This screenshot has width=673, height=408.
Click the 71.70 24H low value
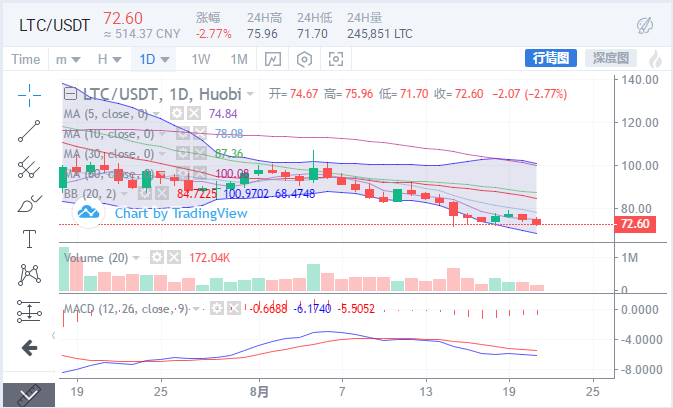tap(312, 33)
